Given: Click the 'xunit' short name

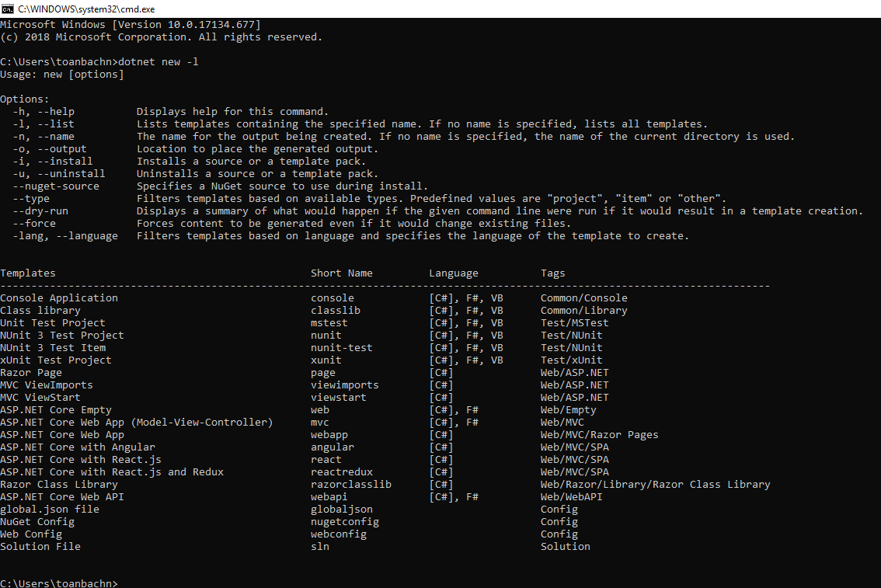Looking at the screenshot, I should (x=326, y=360).
